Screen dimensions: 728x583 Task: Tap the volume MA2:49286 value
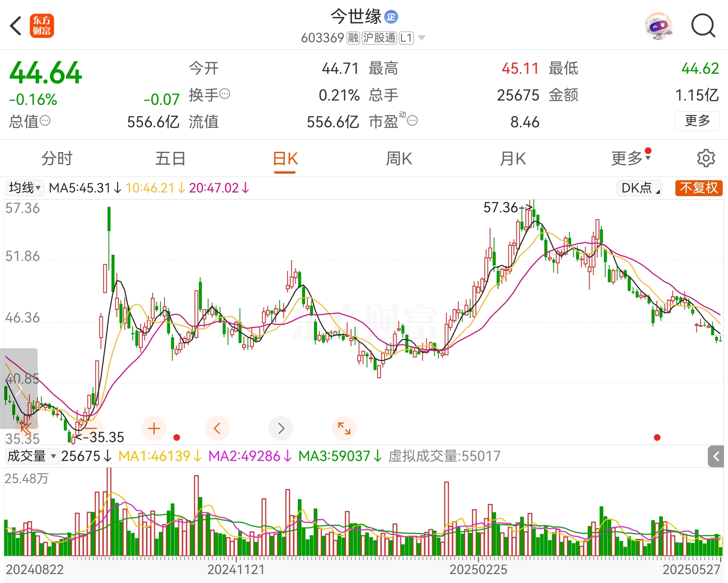[250, 456]
